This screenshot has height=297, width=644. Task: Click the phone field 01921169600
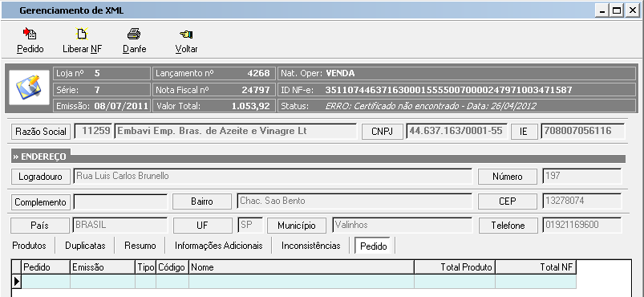[x=582, y=225]
